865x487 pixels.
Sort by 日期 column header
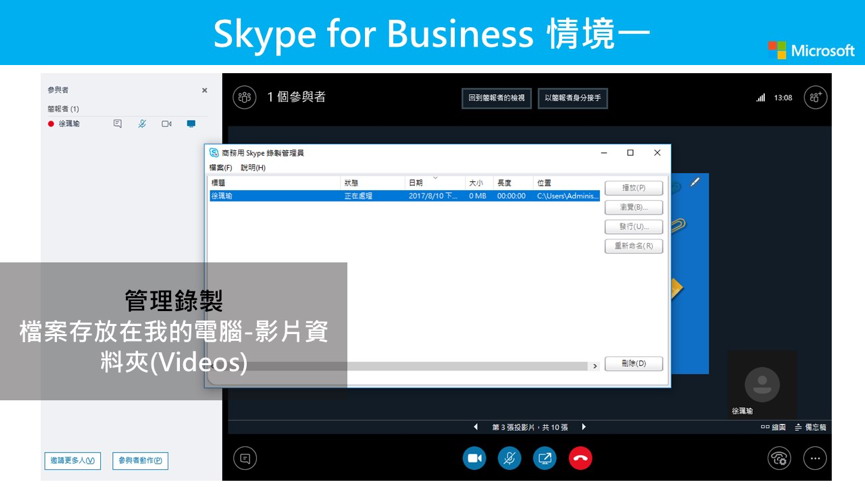(x=436, y=183)
